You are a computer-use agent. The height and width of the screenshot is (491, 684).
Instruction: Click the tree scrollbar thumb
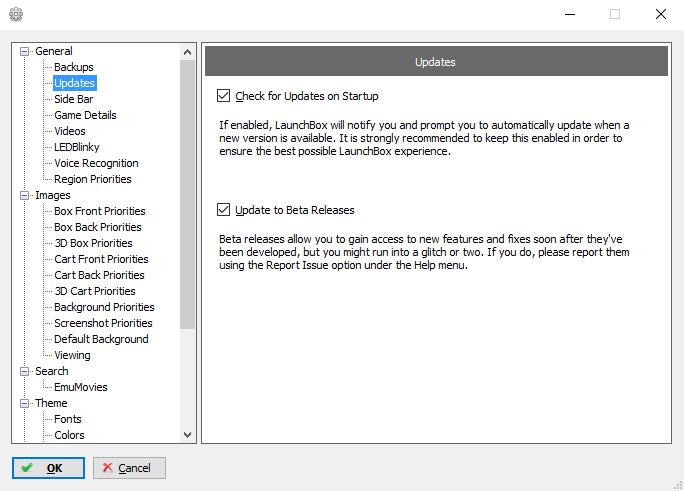click(188, 194)
